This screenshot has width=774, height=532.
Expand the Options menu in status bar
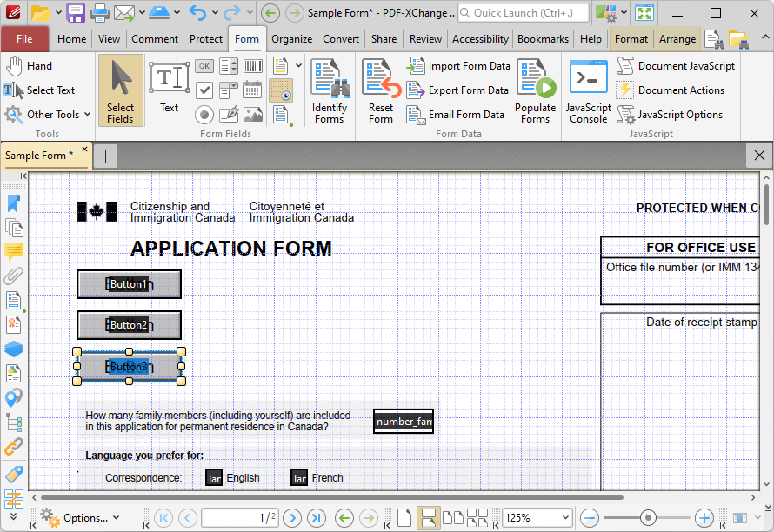point(80,518)
